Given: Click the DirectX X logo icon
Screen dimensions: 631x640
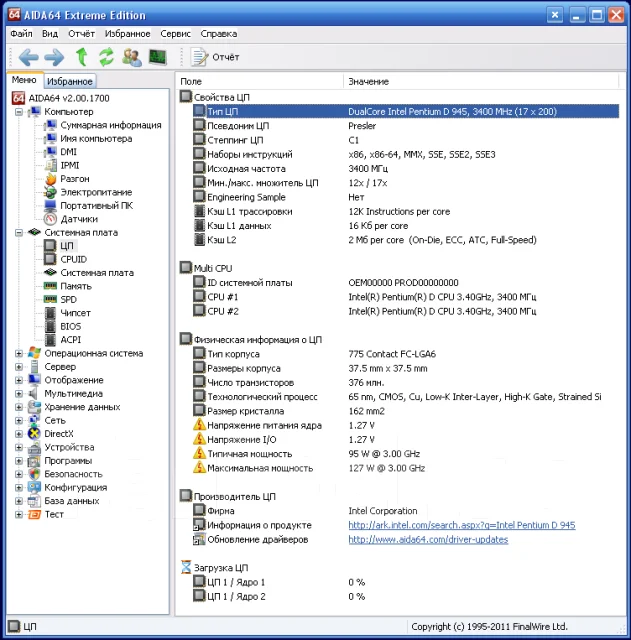Looking at the screenshot, I should pos(34,434).
